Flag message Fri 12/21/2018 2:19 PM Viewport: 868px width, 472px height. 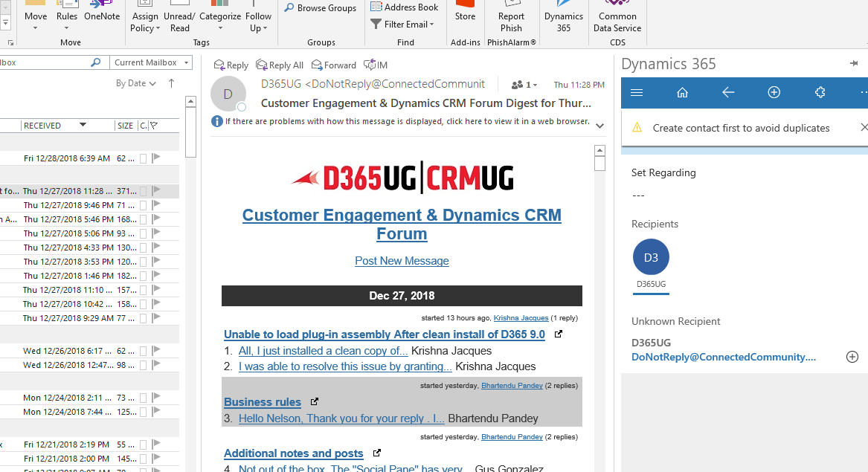(156, 444)
